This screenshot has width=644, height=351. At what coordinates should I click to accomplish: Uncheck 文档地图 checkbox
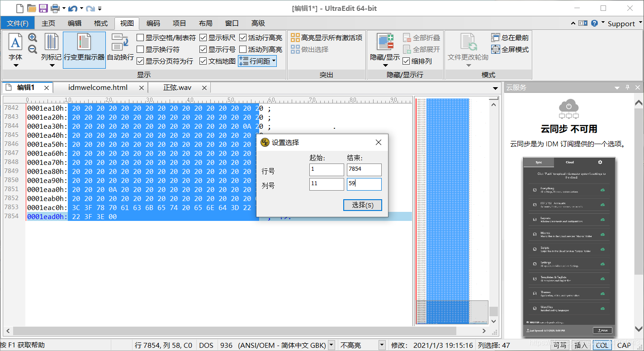[203, 61]
